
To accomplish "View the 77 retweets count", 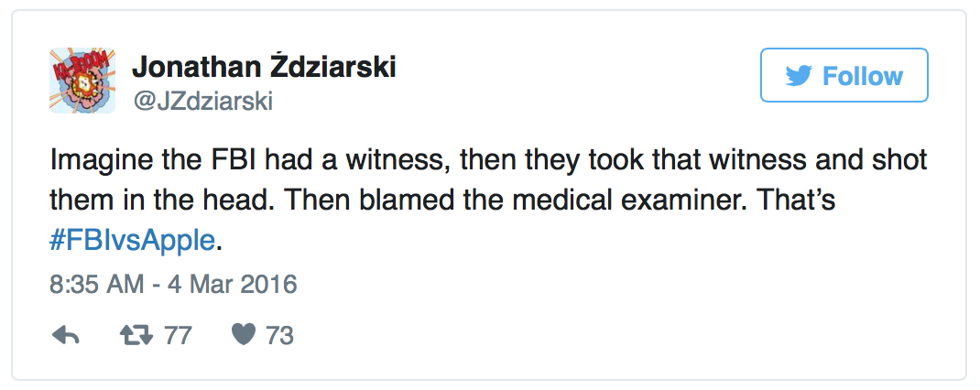I will [x=178, y=336].
